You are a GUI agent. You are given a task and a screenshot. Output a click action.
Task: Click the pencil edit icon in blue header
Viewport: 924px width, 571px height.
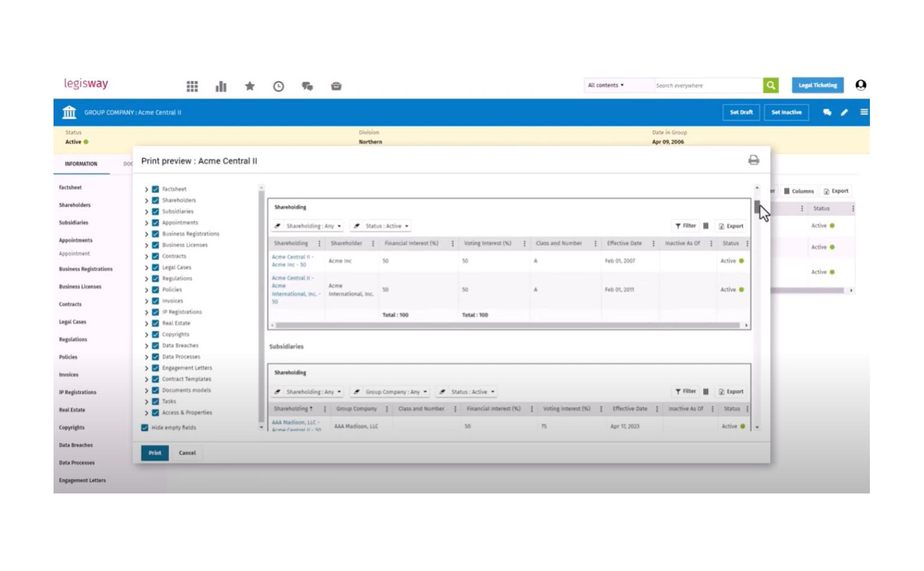tap(845, 112)
